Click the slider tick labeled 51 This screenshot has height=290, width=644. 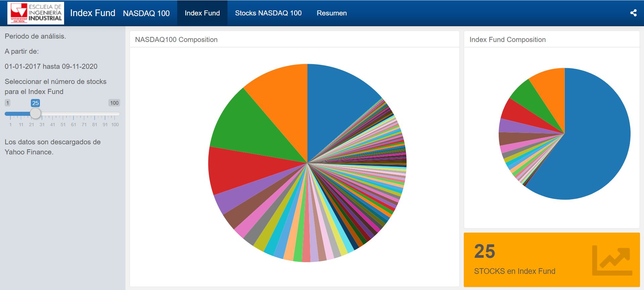coord(63,125)
